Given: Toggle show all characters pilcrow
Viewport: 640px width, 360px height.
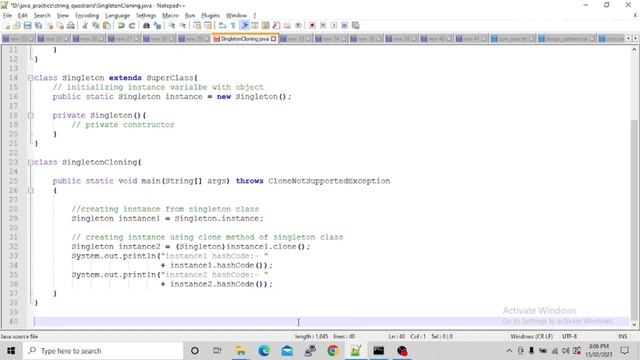Looking at the screenshot, I should pos(233,25).
